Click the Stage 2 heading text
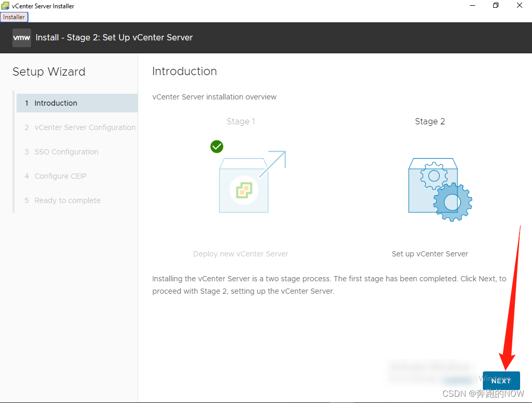This screenshot has width=532, height=403. click(430, 122)
